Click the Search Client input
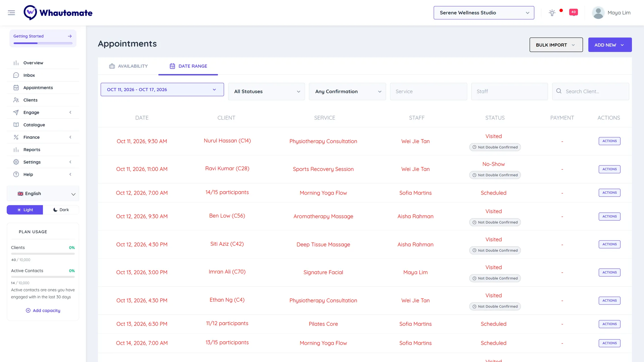Viewport: 644px width, 362px height. coord(591,92)
